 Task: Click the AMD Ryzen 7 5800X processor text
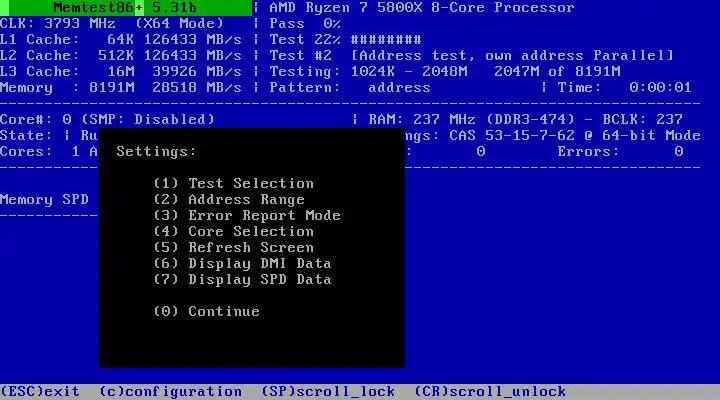[422, 8]
